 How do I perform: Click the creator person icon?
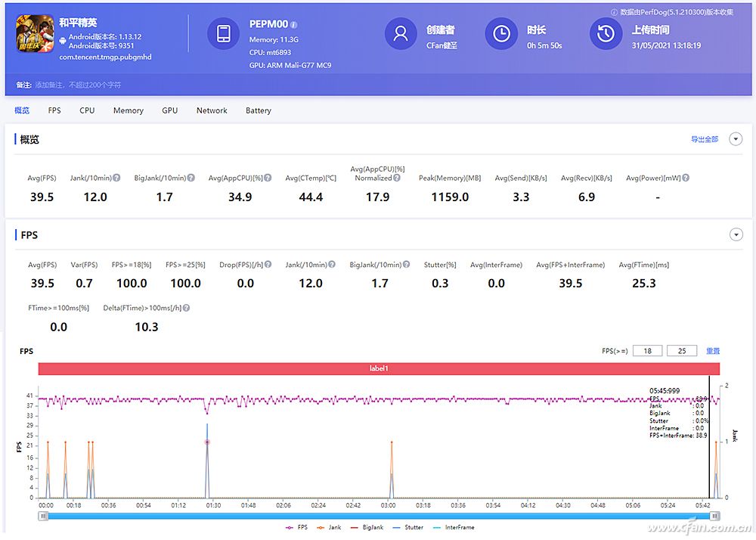(401, 34)
